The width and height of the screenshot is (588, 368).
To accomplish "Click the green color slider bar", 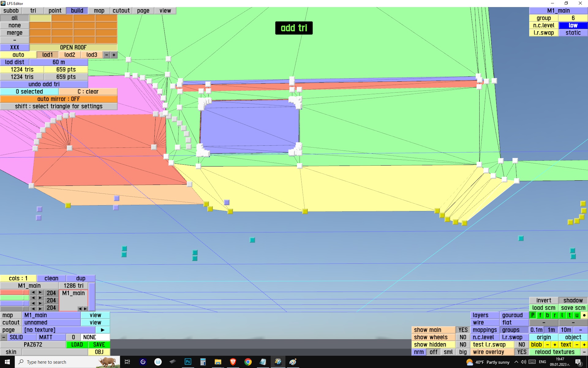I will 14,298.
